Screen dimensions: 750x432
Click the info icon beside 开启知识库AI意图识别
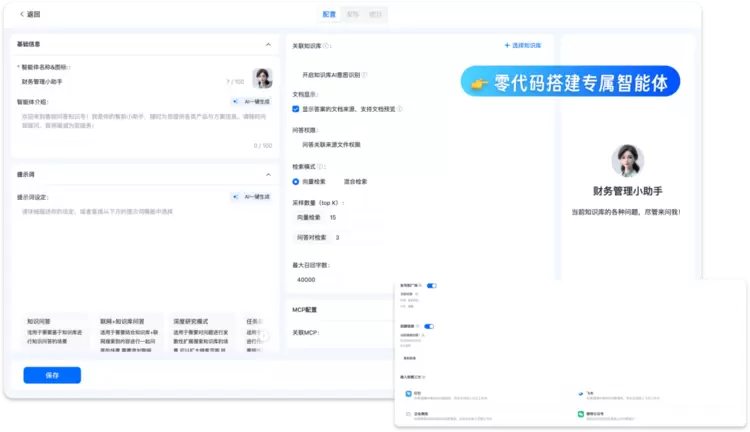364,75
